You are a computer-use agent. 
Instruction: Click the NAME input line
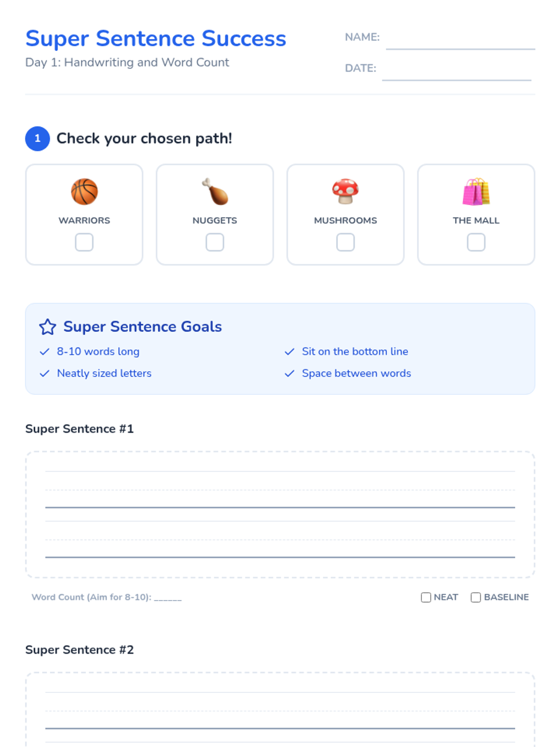(460, 41)
